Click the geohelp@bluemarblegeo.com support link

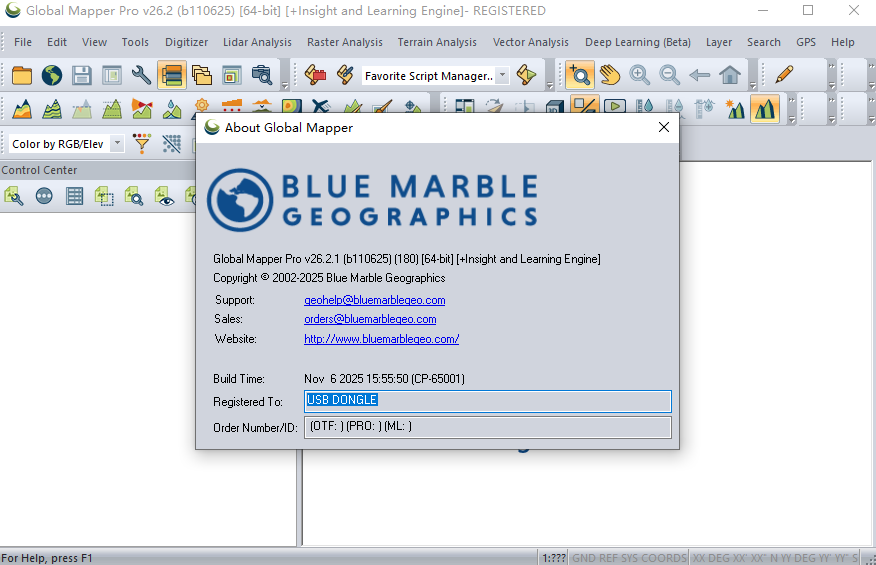(374, 300)
